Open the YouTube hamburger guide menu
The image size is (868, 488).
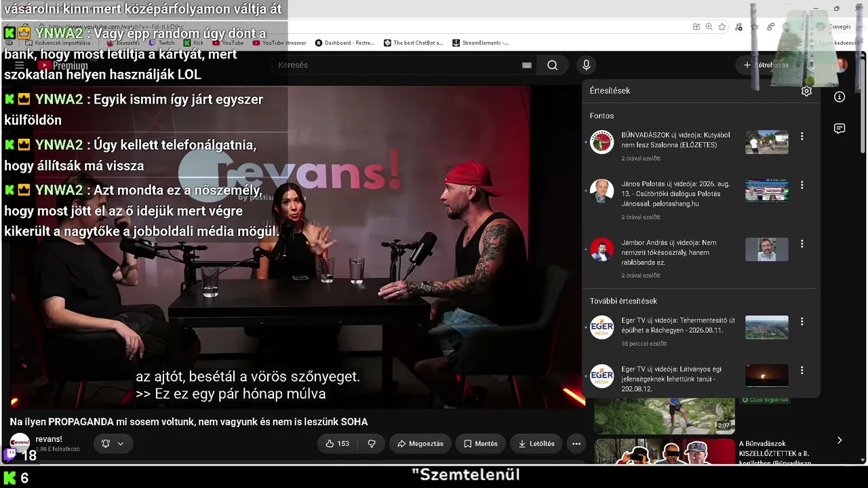point(20,65)
